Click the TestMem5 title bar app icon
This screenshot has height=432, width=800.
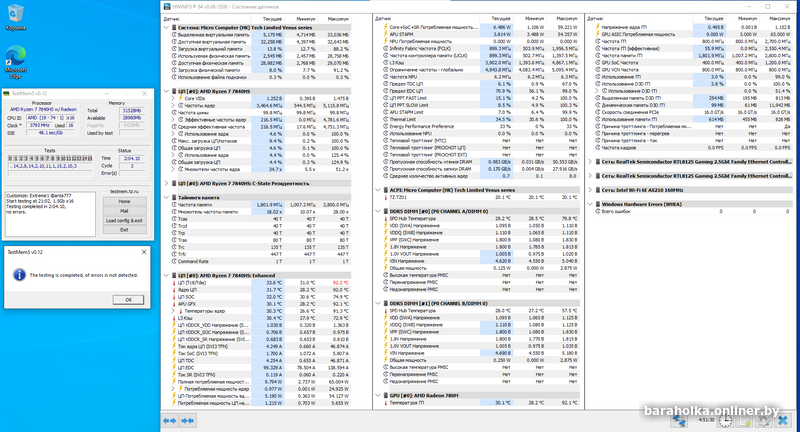point(7,93)
